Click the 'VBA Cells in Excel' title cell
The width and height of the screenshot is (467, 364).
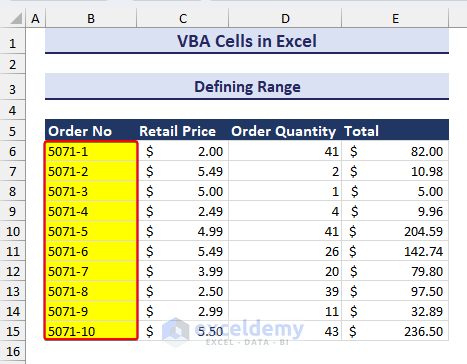(247, 41)
